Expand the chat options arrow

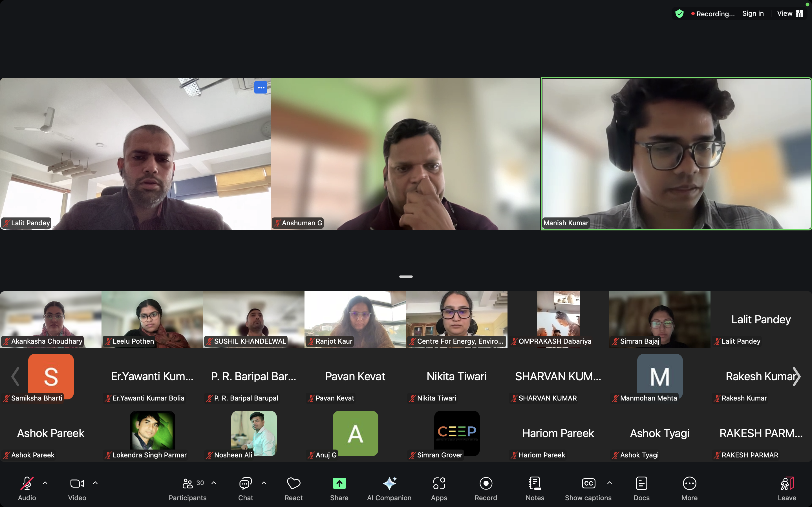pyautogui.click(x=264, y=483)
